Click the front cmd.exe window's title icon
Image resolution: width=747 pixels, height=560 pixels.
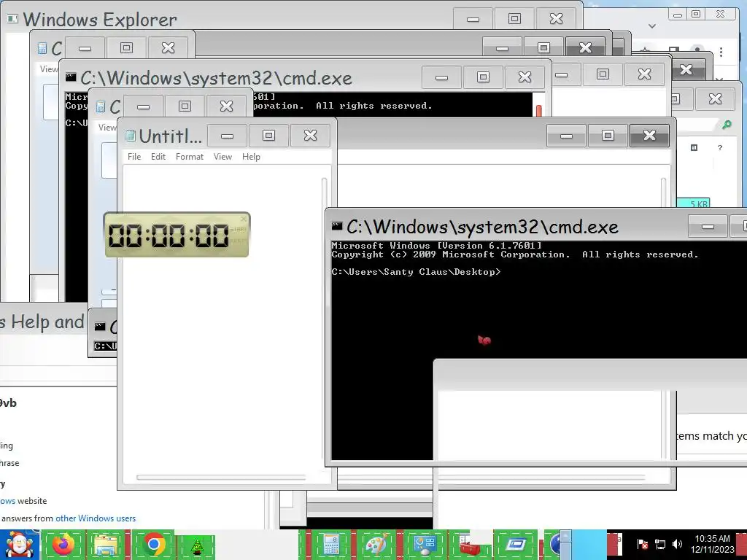pyautogui.click(x=337, y=226)
